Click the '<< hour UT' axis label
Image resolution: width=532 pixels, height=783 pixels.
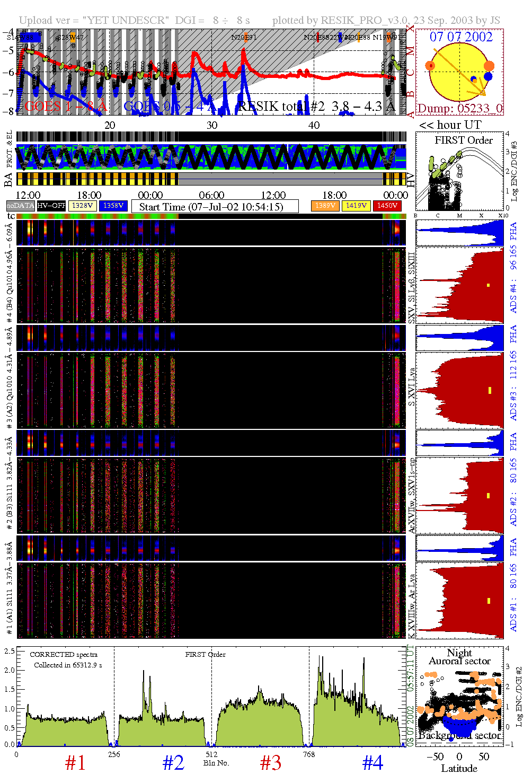click(450, 125)
